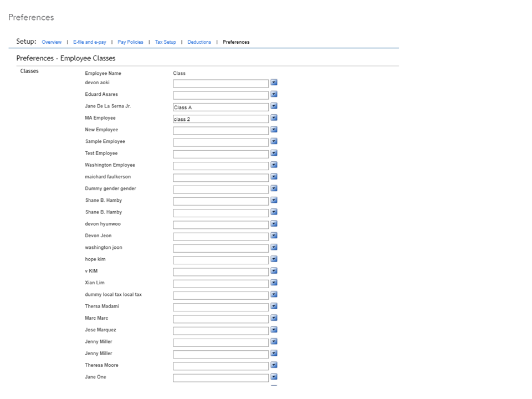Go to the Overview setup link
The width and height of the screenshot is (532, 399).
click(x=52, y=42)
